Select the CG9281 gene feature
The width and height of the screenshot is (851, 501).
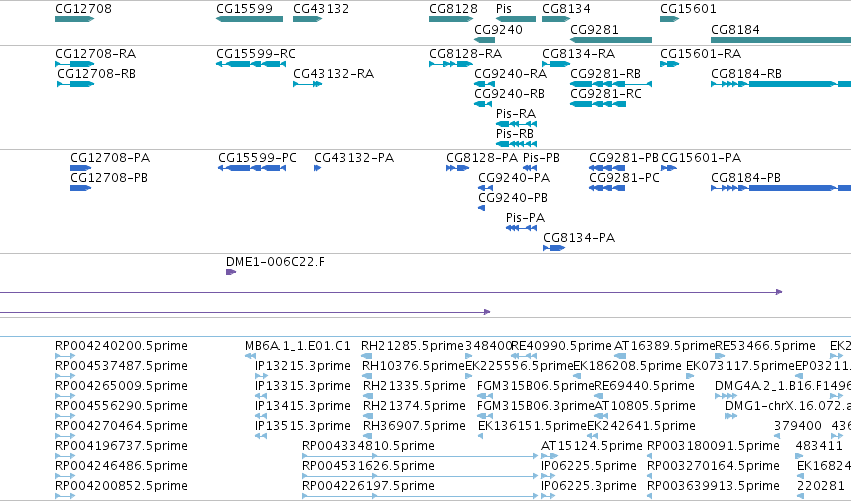[x=611, y=40]
